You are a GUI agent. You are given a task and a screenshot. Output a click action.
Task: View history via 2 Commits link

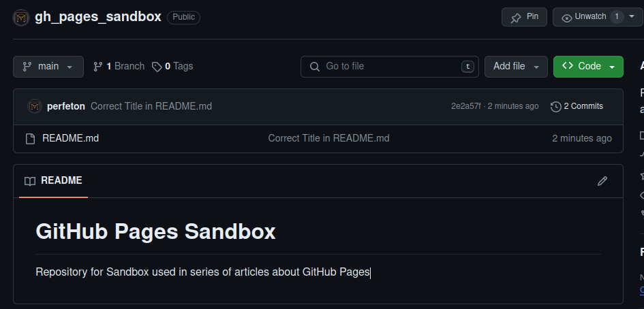click(x=577, y=107)
